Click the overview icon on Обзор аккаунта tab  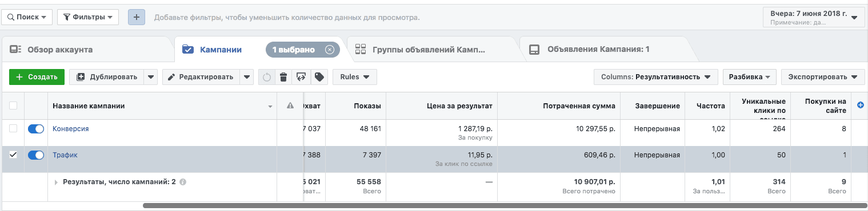tap(15, 50)
